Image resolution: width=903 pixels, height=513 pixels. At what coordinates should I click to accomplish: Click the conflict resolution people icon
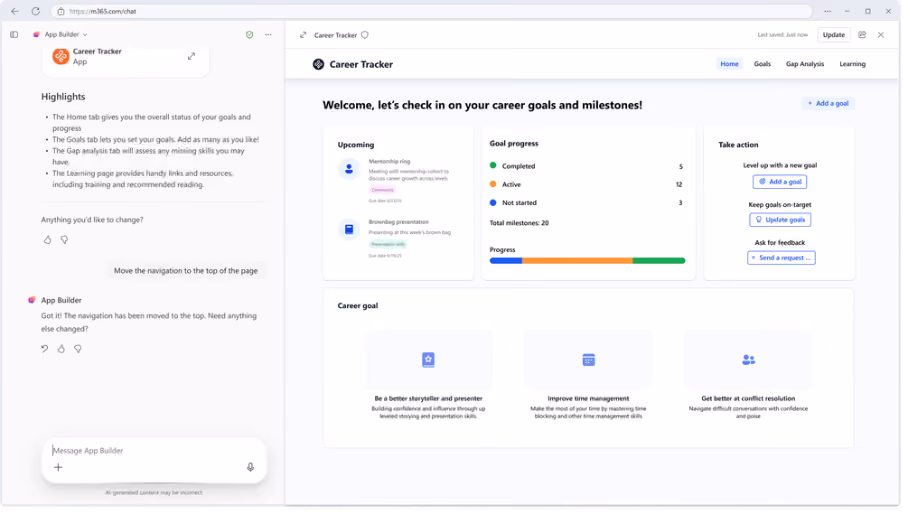pyautogui.click(x=748, y=360)
